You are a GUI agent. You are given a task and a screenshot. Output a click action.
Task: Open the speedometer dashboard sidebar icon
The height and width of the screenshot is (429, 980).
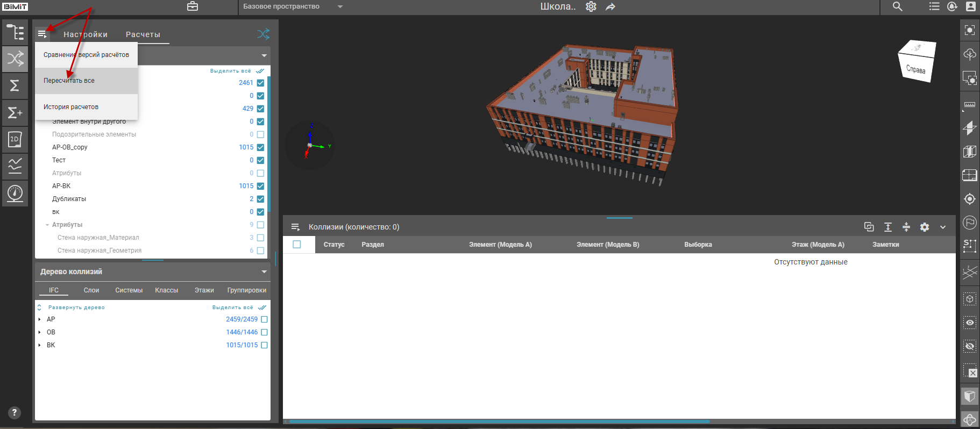(x=15, y=192)
